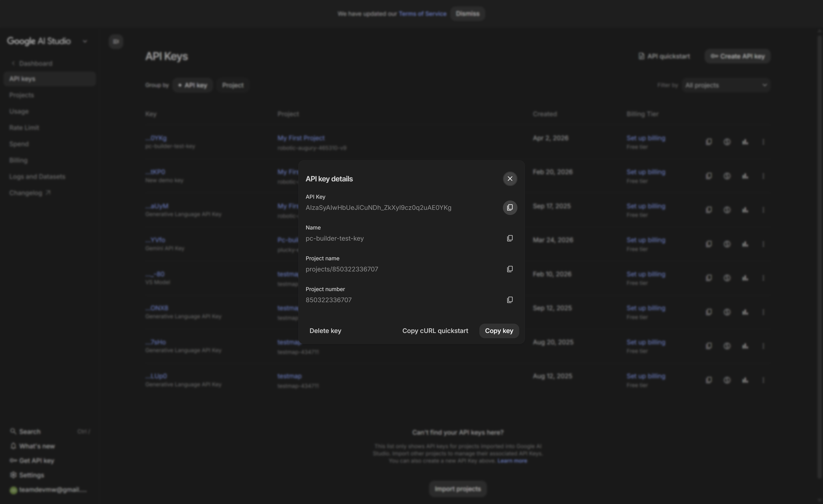The width and height of the screenshot is (823, 504).
Task: Open Projects in the sidebar
Action: 22,95
